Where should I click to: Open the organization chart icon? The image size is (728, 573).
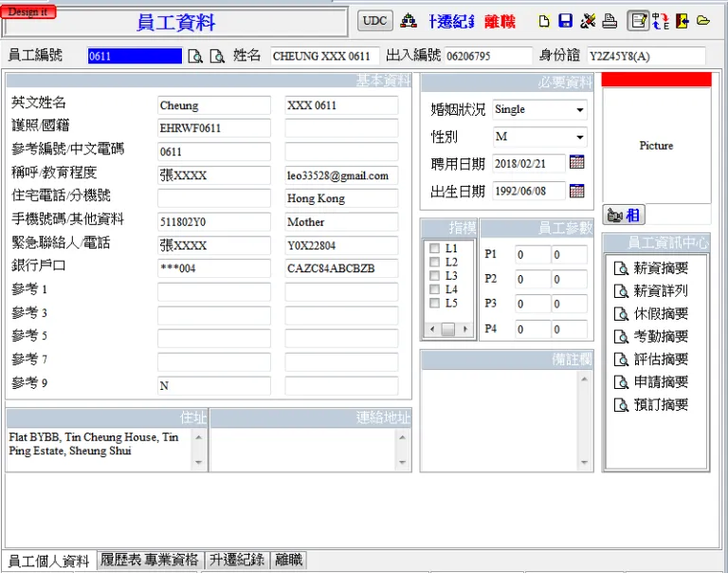[409, 21]
